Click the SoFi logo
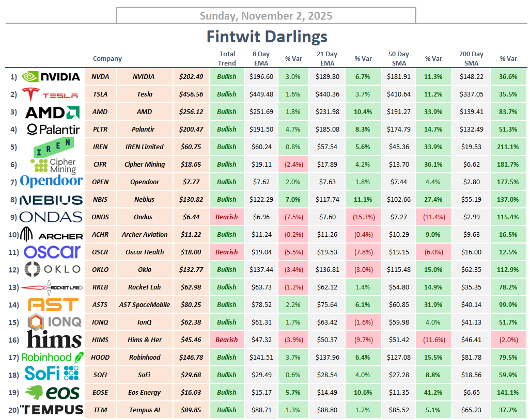The height and width of the screenshot is (420, 530). point(52,374)
